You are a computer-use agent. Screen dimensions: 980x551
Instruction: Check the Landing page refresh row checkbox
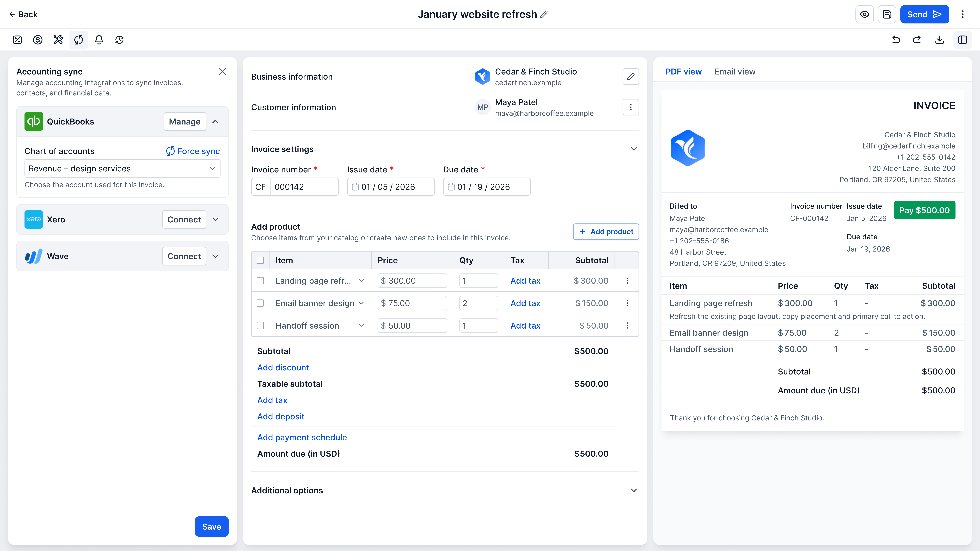coord(260,281)
